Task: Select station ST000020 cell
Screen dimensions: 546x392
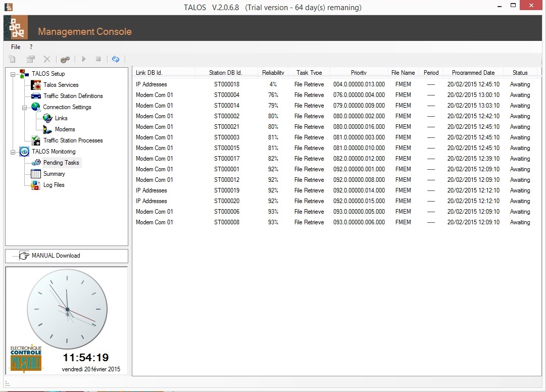Action: 227,201
